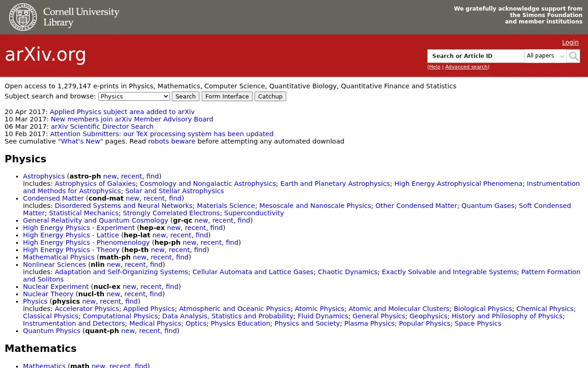The width and height of the screenshot is (588, 368).
Task: View recent cond-mat papers
Action: [154, 198]
